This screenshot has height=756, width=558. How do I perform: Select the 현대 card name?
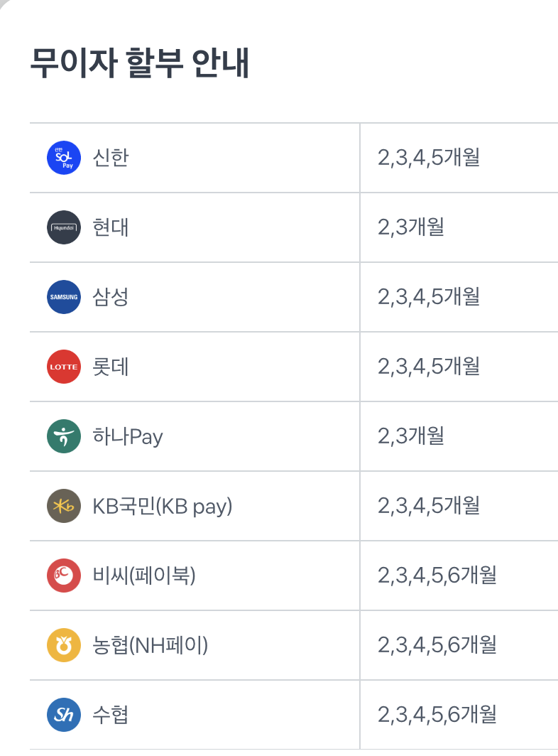(x=110, y=227)
